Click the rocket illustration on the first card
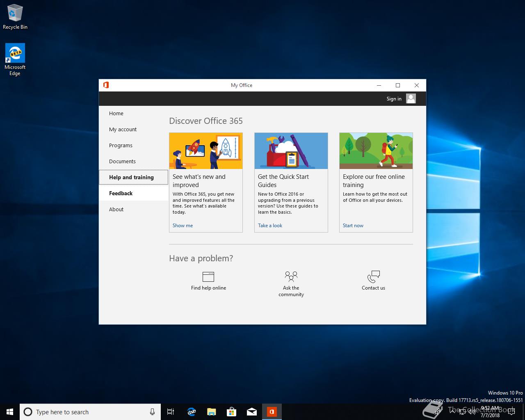Image resolution: width=525 pixels, height=420 pixels. coord(206,151)
